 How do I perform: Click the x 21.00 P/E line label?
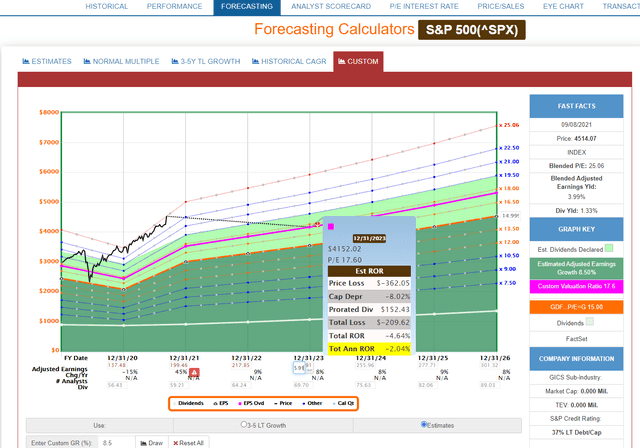pyautogui.click(x=509, y=162)
